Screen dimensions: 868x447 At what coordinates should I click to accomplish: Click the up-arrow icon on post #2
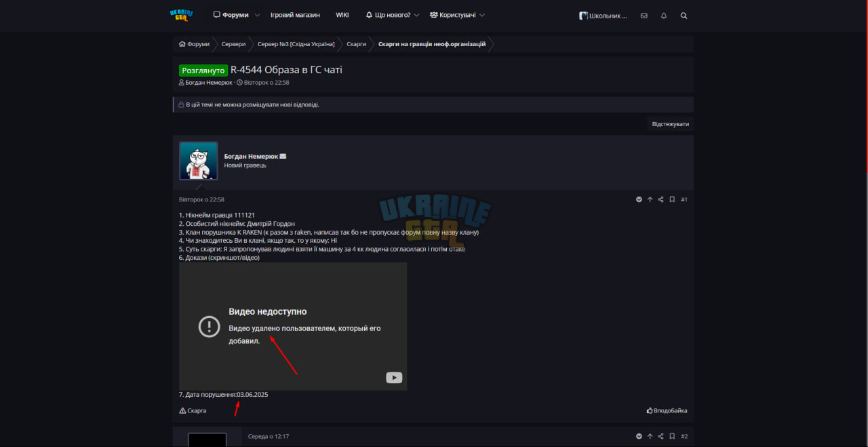tap(650, 436)
